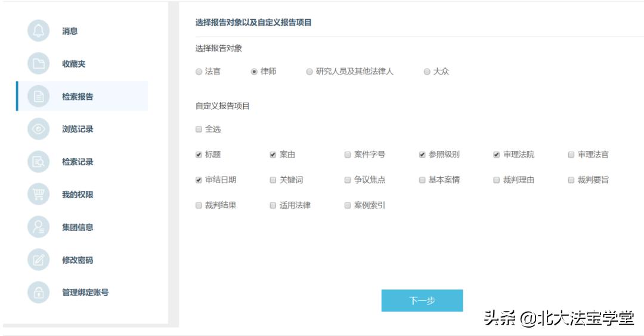Select the 大众 radio button

click(427, 72)
